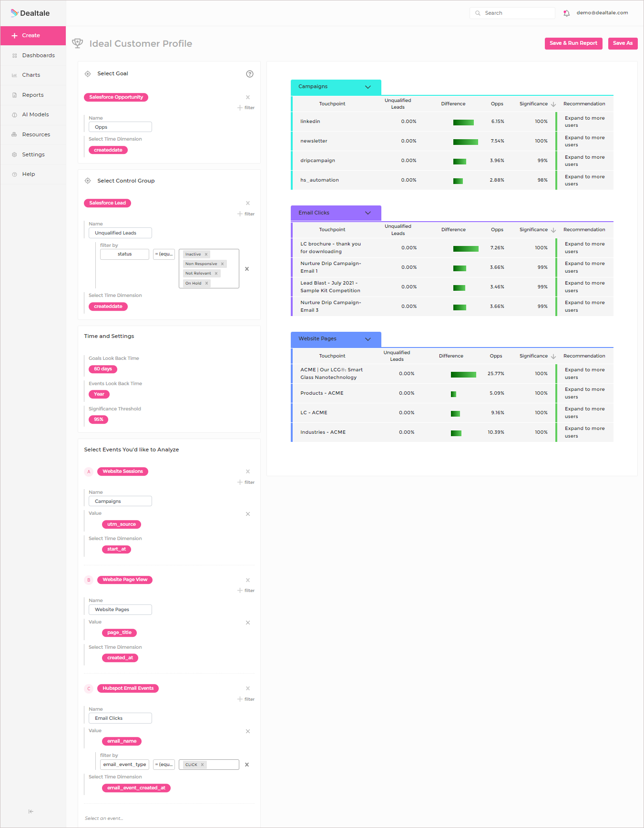
Task: Change the 95% significance threshold
Action: coord(99,419)
